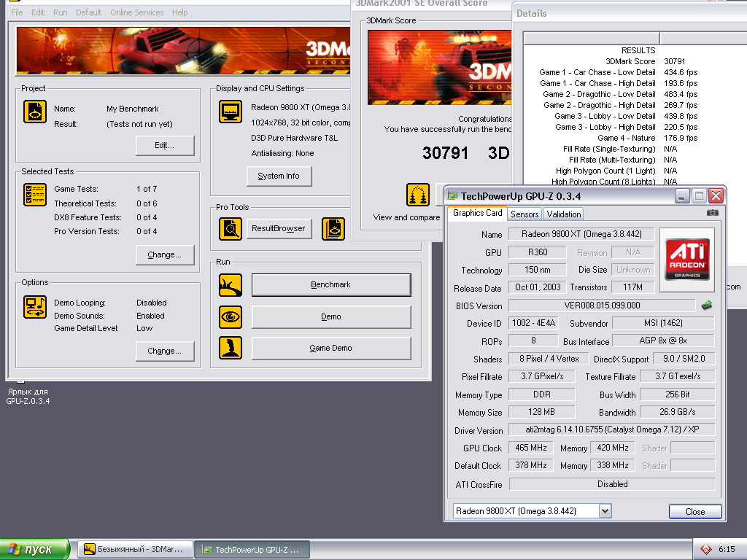Screen dimensions: 747x560
Task: Click the GPU-Z title bar icon
Action: (x=452, y=195)
